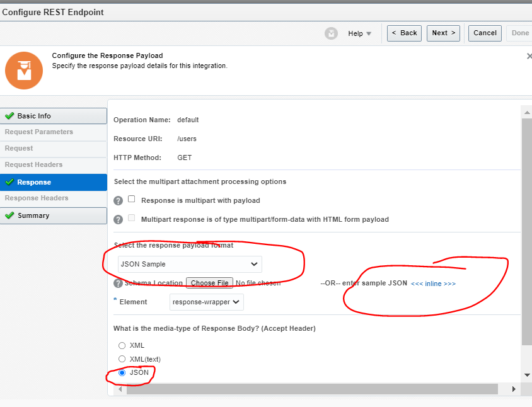Select the XML(text) media-type radio button
532x407 pixels.
tap(122, 359)
